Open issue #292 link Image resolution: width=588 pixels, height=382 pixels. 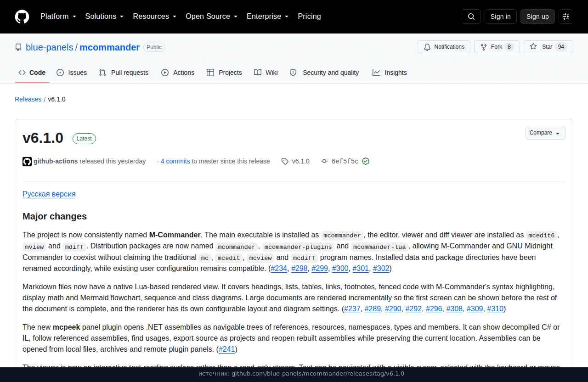pos(413,309)
